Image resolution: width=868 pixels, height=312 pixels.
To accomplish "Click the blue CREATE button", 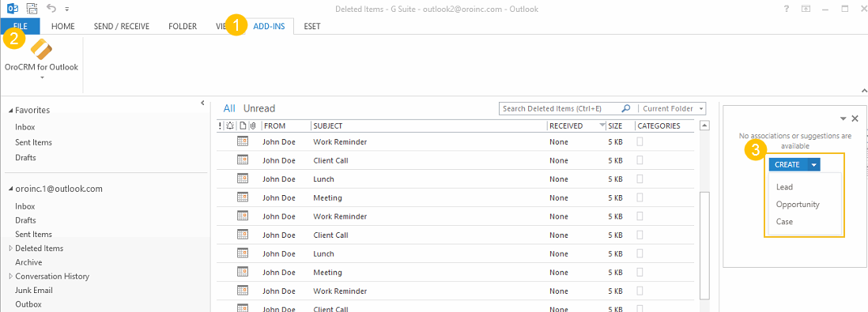I will [x=787, y=165].
